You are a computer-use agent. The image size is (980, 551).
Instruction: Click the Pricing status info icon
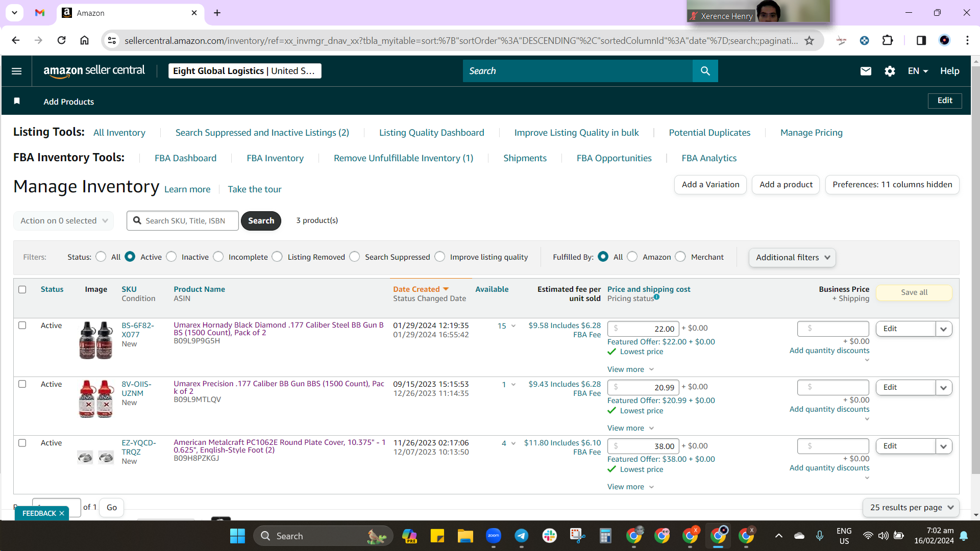pyautogui.click(x=657, y=297)
